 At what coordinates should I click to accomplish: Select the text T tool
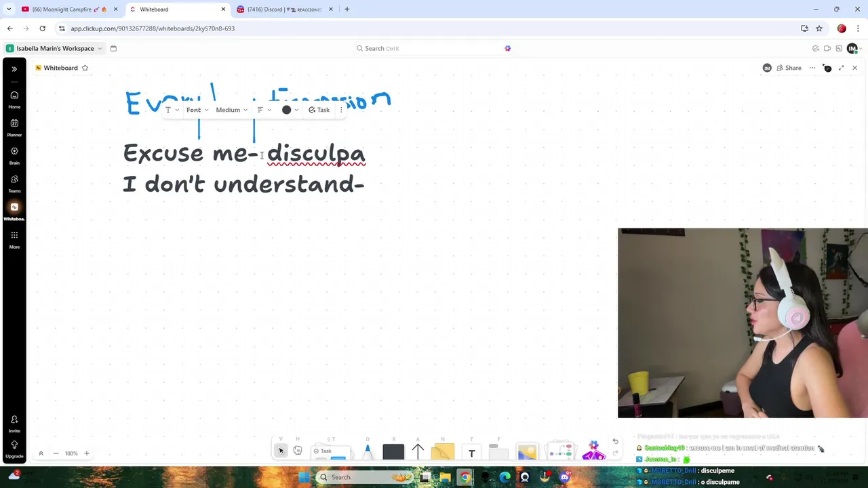tap(471, 453)
